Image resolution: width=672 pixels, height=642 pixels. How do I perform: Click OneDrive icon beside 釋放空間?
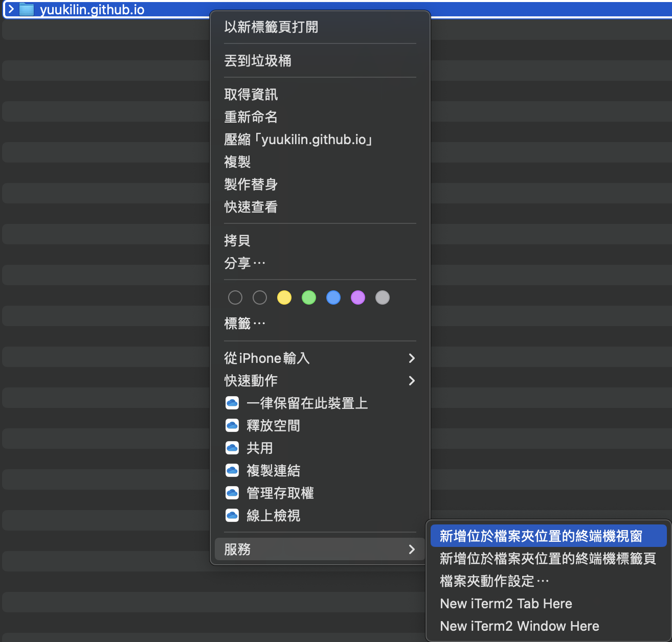[232, 426]
